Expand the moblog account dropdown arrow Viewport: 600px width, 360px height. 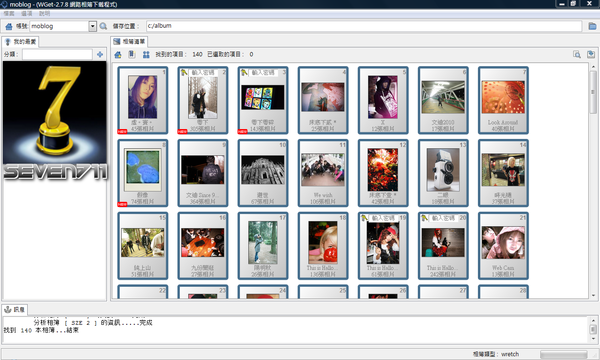pos(93,26)
